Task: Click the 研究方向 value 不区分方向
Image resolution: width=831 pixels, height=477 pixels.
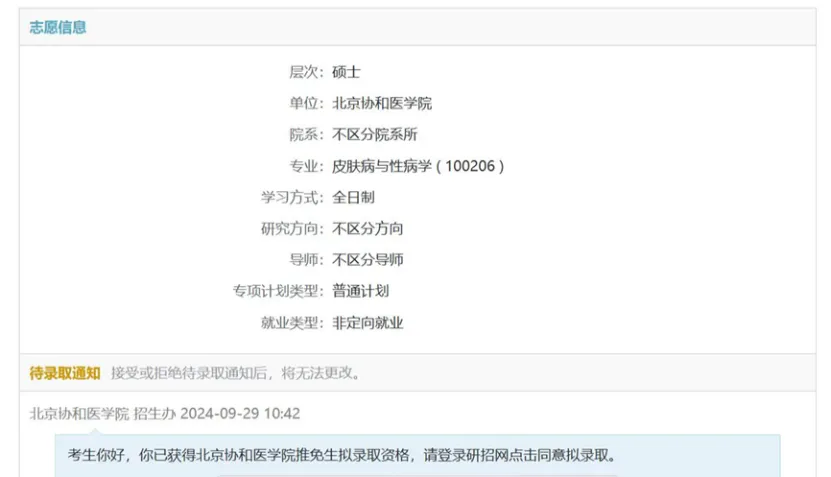Action: pos(368,229)
